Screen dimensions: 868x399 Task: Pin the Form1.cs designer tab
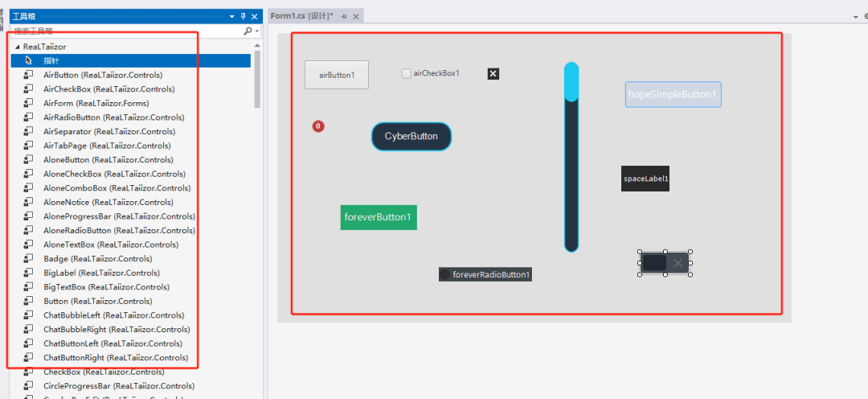pyautogui.click(x=344, y=16)
